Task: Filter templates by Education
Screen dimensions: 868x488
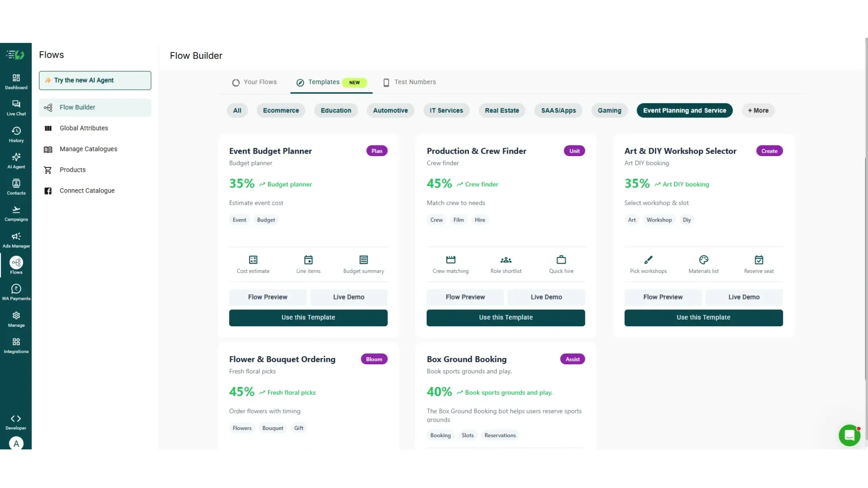Action: pyautogui.click(x=336, y=111)
